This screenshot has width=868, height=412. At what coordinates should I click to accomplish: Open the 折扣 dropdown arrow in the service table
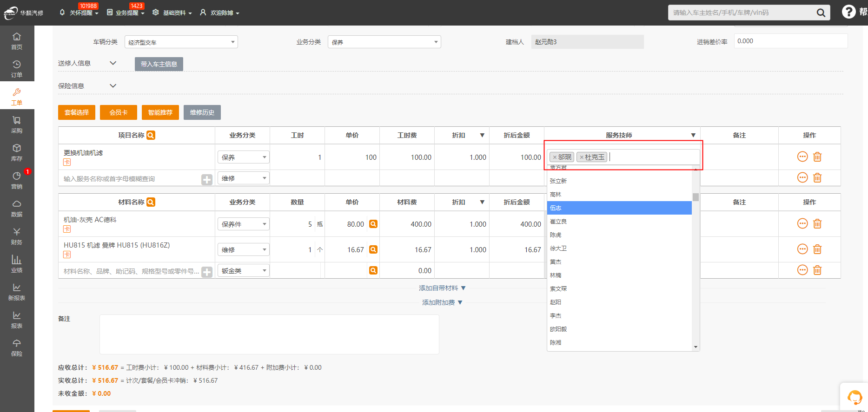(x=482, y=135)
